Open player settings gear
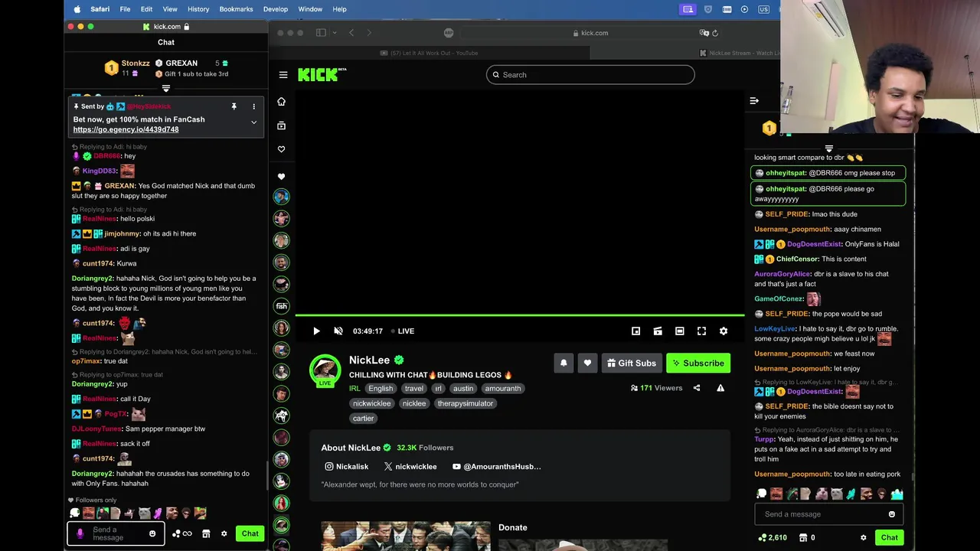Image resolution: width=980 pixels, height=551 pixels. 724,331
